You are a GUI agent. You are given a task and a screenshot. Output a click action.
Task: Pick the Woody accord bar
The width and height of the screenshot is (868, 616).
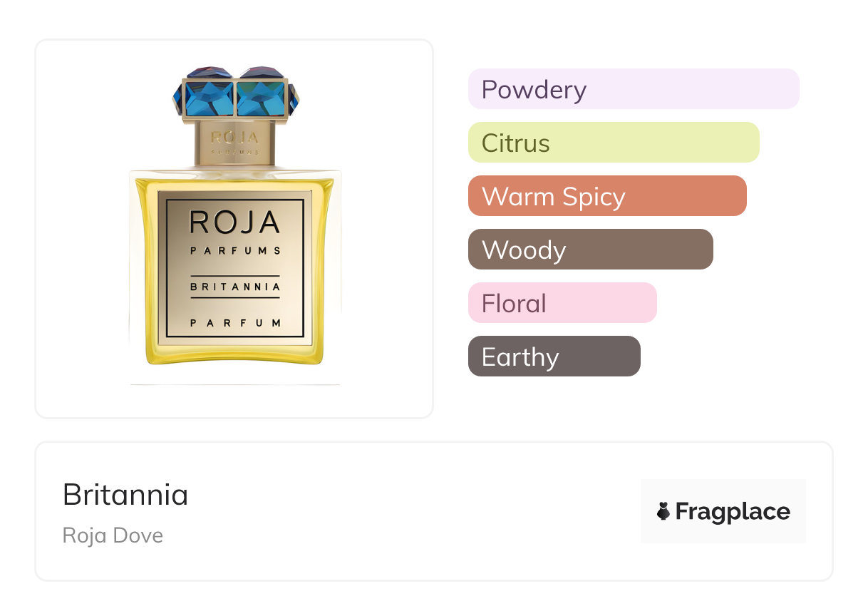[x=590, y=250]
